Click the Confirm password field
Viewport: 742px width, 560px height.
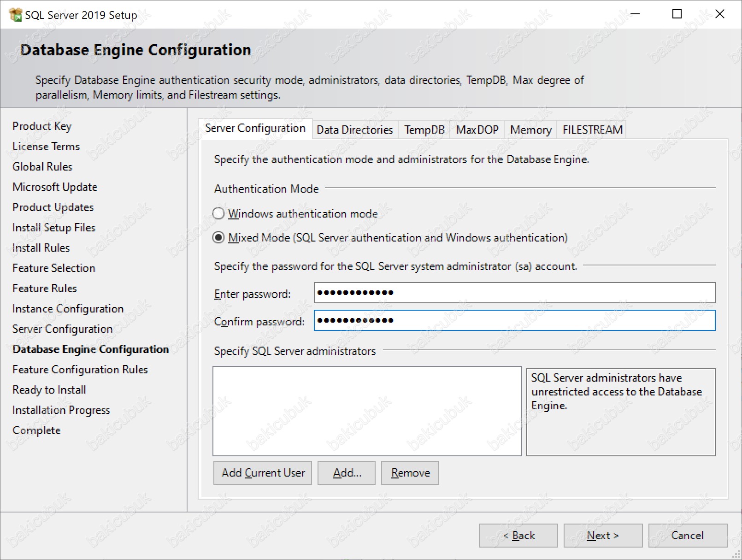click(514, 320)
